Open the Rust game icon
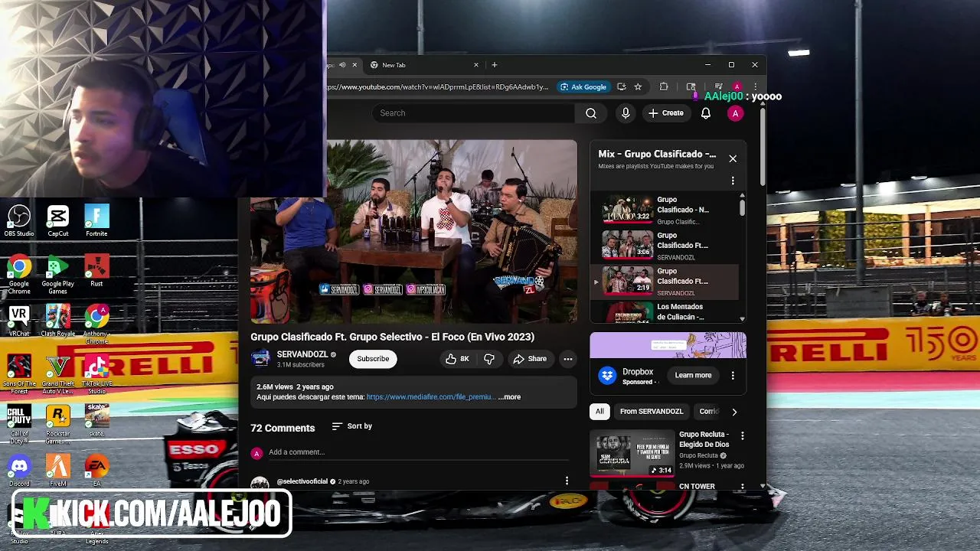This screenshot has width=980, height=551. (x=96, y=272)
